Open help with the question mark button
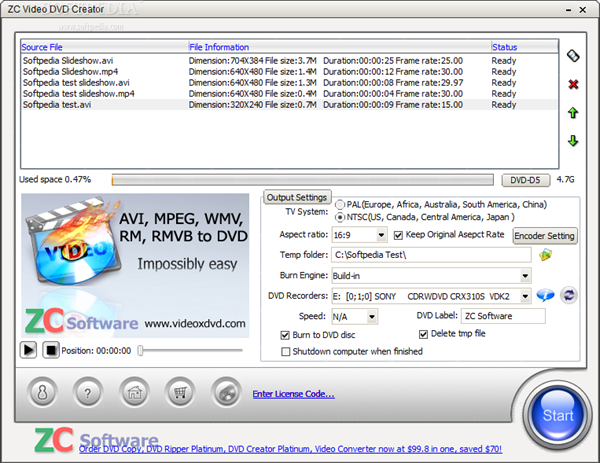The image size is (600, 463). tap(88, 393)
